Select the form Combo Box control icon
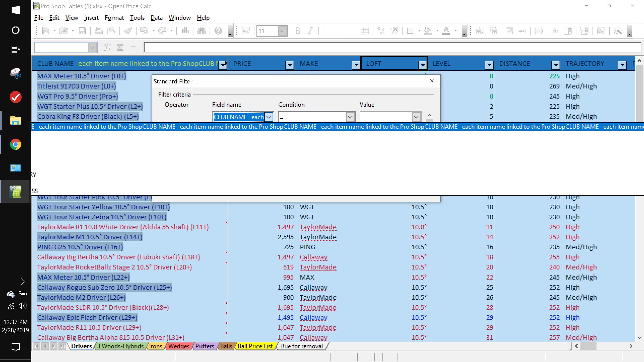 [584, 31]
